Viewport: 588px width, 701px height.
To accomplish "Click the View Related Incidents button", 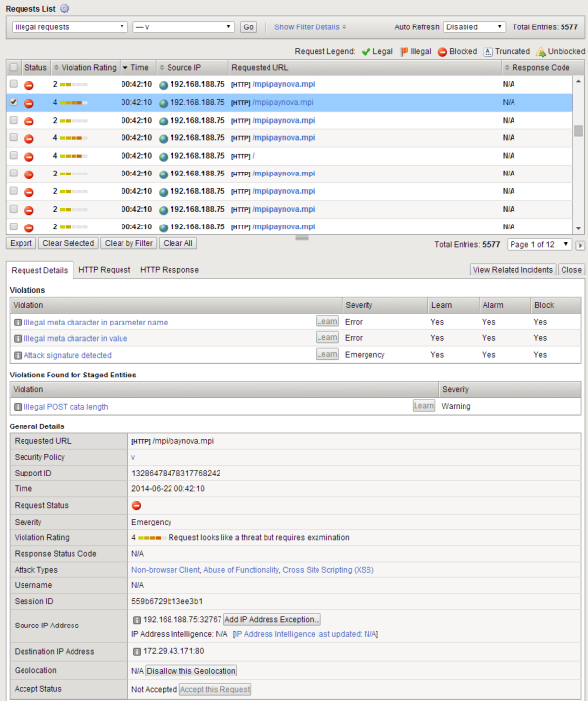I will [514, 270].
